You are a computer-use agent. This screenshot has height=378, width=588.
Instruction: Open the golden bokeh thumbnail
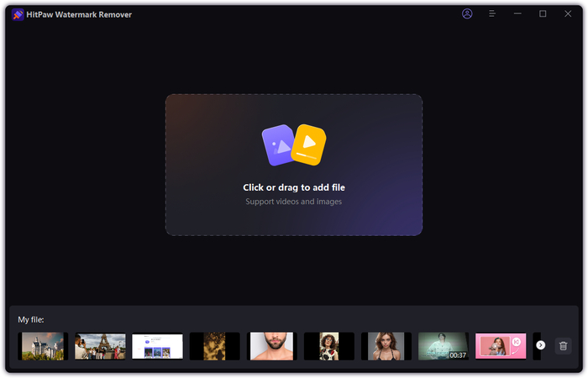214,346
